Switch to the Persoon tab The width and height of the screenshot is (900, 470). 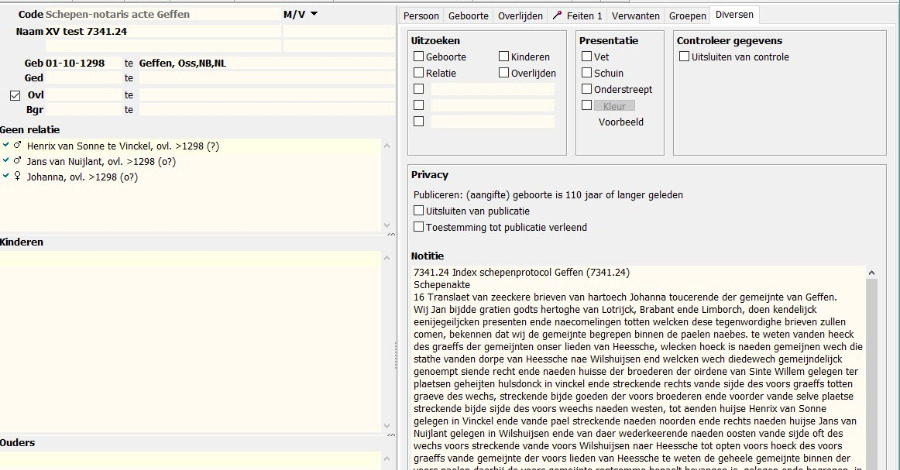click(x=421, y=16)
